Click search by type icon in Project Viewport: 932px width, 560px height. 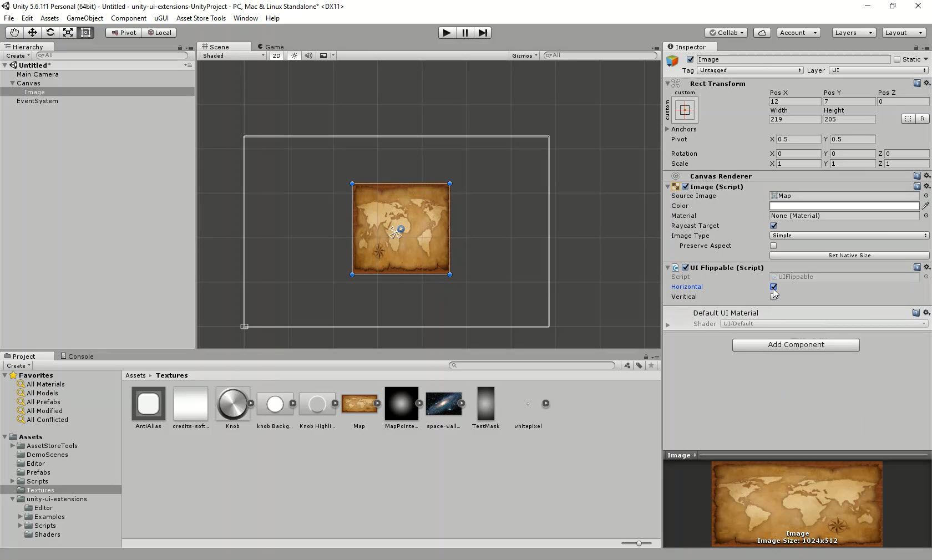pos(627,365)
